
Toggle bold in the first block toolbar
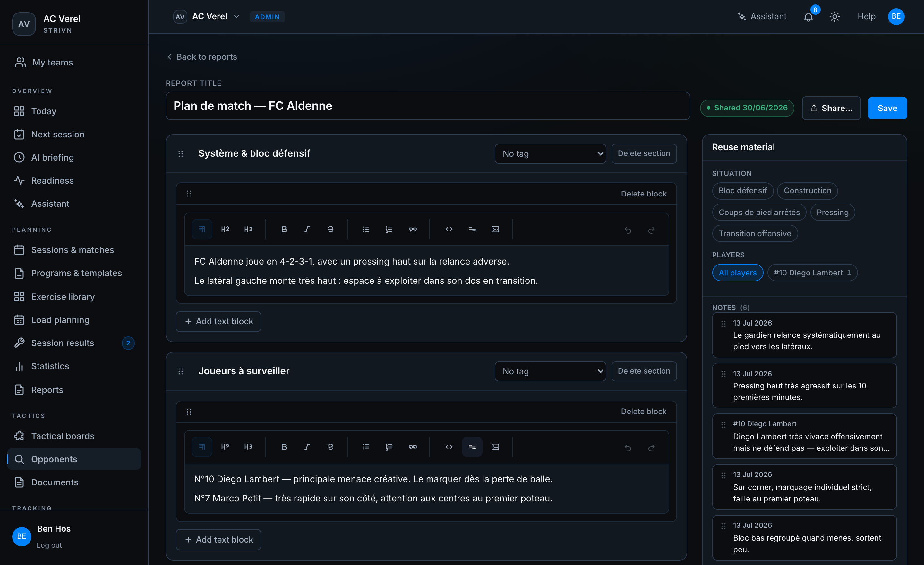284,229
